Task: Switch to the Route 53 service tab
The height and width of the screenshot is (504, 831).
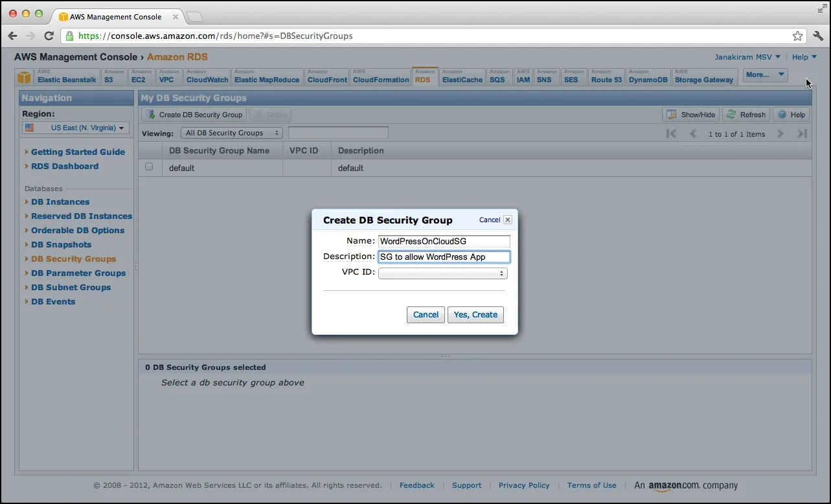Action: coord(606,76)
